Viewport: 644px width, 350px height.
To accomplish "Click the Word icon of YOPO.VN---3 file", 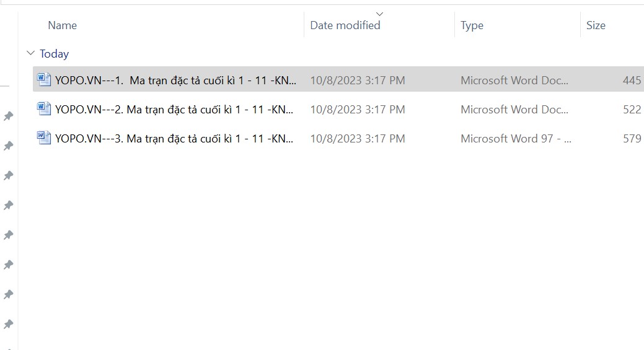I will [x=44, y=138].
